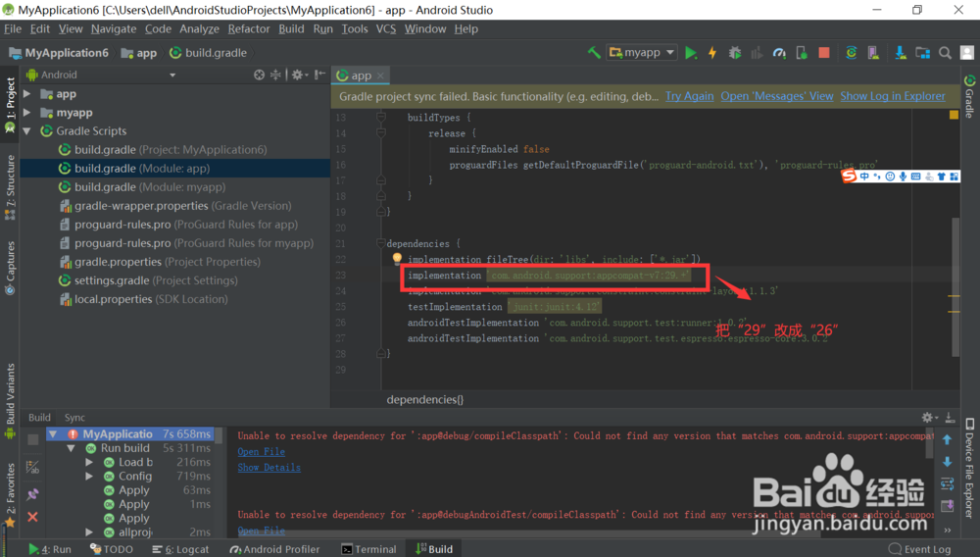Viewport: 980px width, 557px height.
Task: Click the user account avatar icon
Action: pos(967,53)
